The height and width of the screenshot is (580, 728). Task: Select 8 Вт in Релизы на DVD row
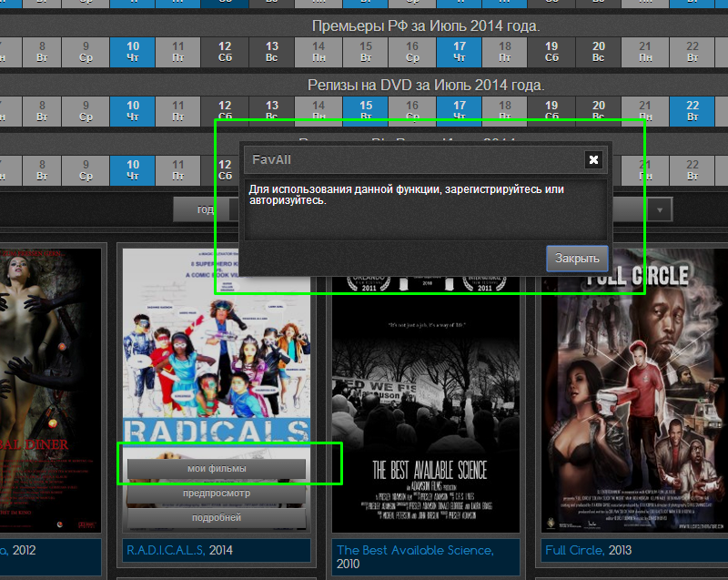42,111
